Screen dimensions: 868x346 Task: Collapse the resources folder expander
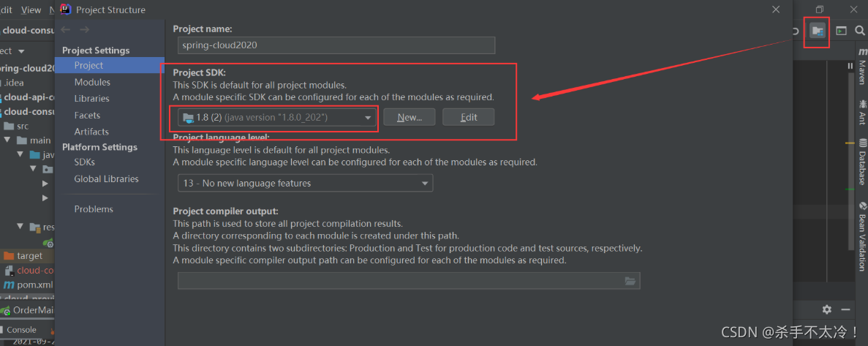pos(20,227)
